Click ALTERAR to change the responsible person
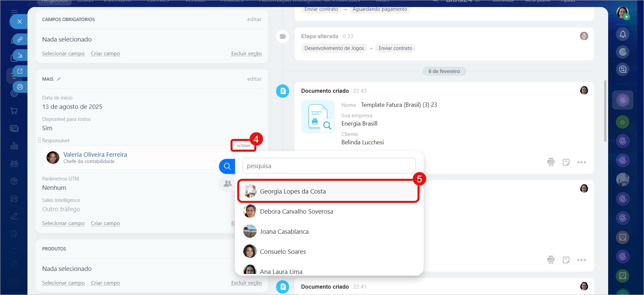 (243, 146)
